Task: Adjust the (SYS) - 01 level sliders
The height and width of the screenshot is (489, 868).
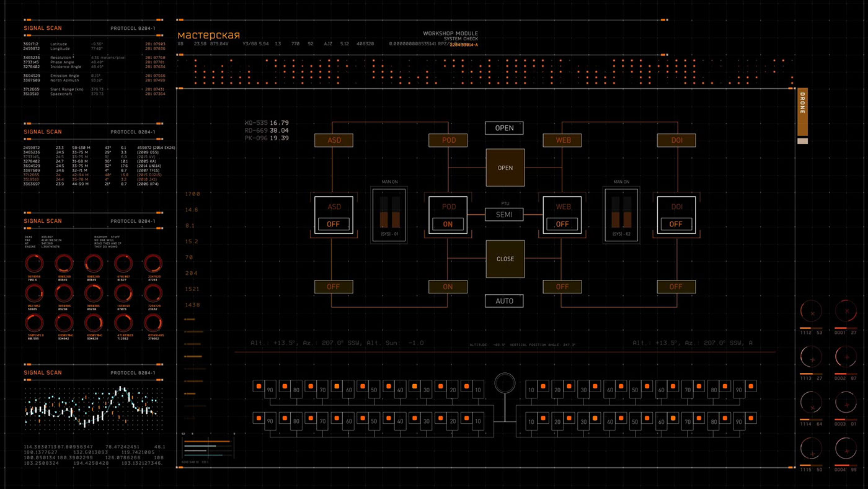Action: coord(389,212)
